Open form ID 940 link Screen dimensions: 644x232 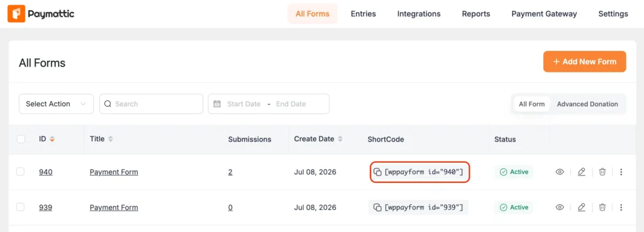click(x=45, y=172)
